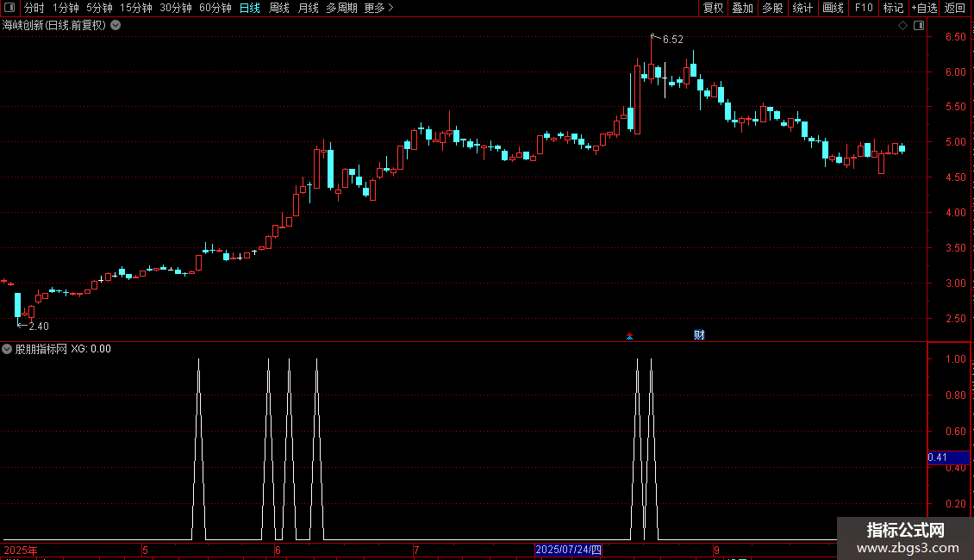This screenshot has width=974, height=560.
Task: Switch to 周线 weekly chart
Action: [x=279, y=8]
